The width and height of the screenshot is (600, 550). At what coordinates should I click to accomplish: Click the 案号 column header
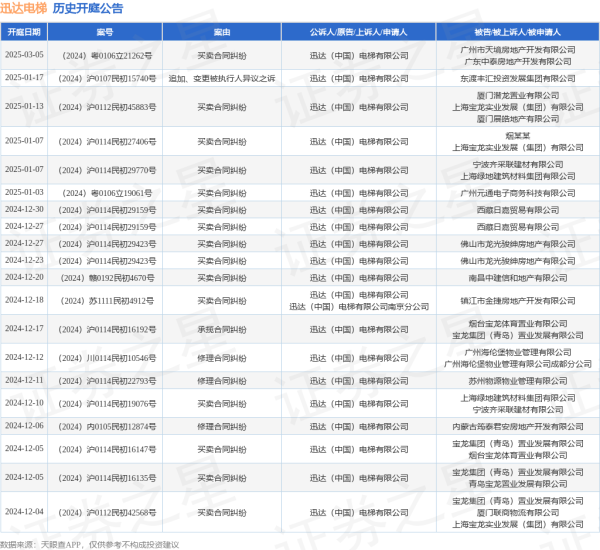tap(105, 32)
